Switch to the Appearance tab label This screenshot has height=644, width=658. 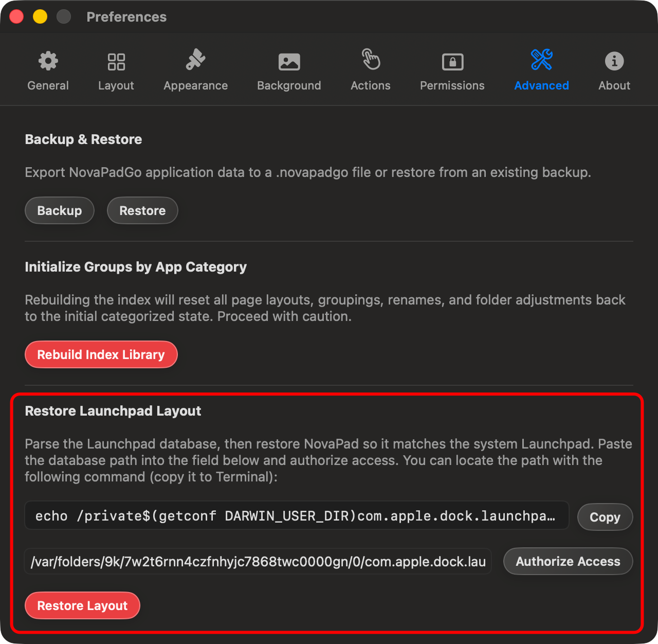pos(196,85)
